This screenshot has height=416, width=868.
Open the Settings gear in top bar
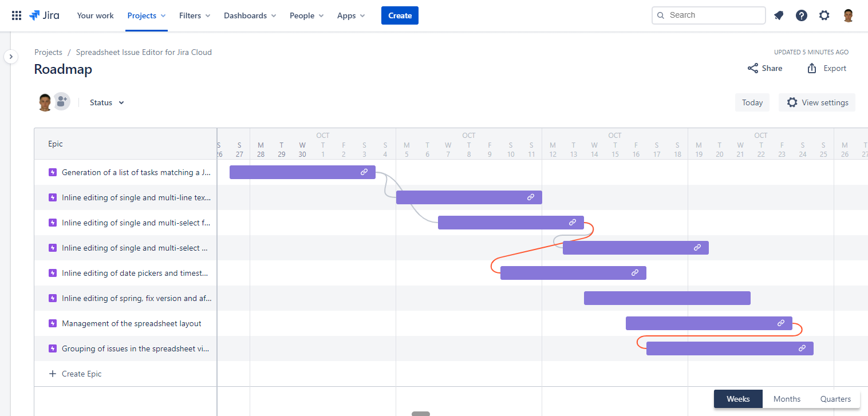point(824,15)
